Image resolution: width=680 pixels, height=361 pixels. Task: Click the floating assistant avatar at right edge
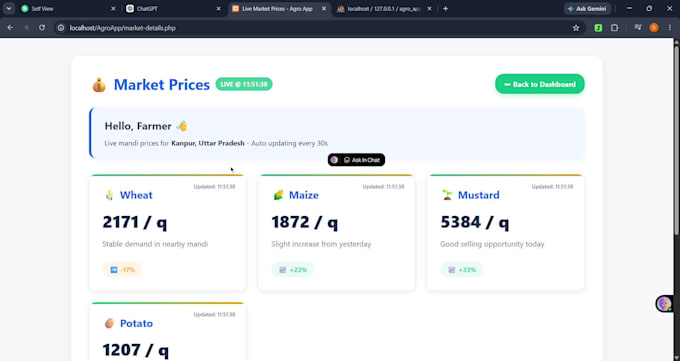tap(664, 304)
